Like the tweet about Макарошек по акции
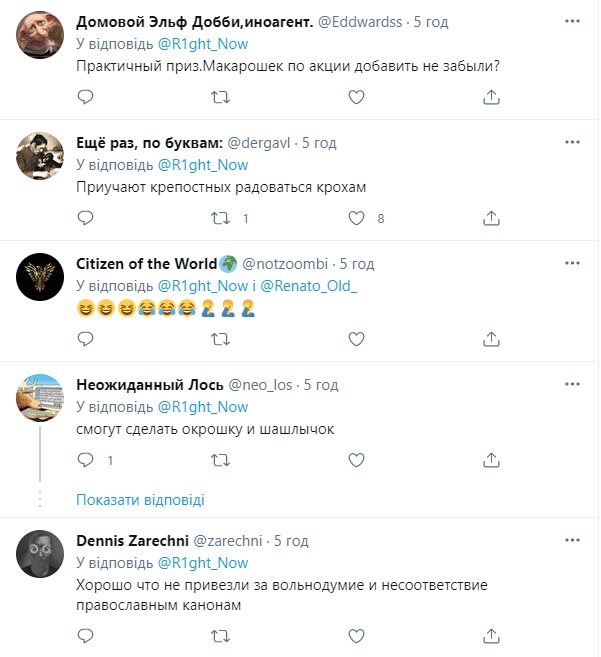601x657 pixels. [357, 96]
